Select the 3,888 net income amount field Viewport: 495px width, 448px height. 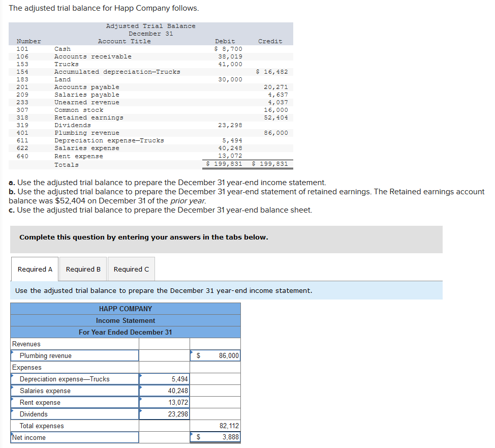coord(215,437)
